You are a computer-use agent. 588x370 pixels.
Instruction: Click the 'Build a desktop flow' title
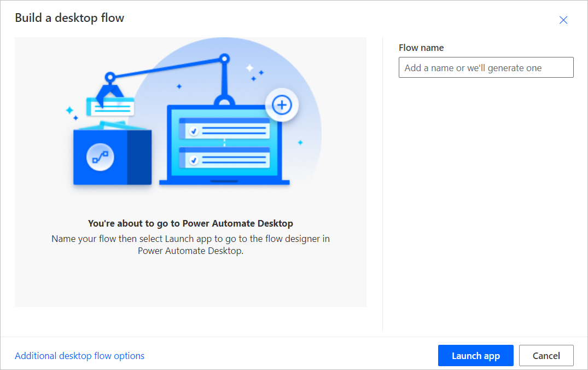point(69,18)
